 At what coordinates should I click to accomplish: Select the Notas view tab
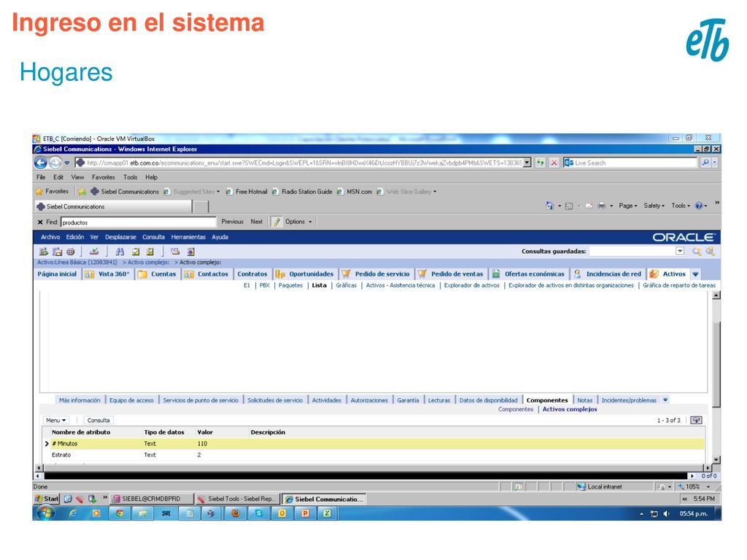click(x=584, y=400)
